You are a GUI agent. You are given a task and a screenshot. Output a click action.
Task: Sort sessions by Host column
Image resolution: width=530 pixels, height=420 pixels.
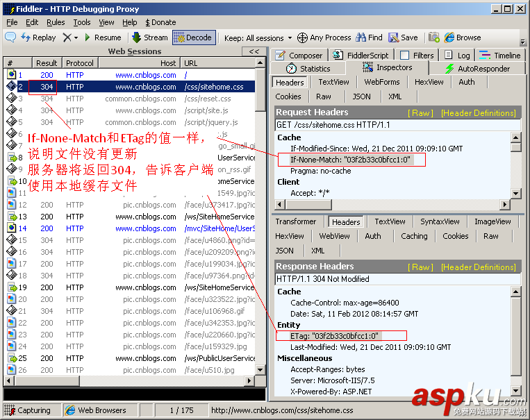pyautogui.click(x=139, y=63)
